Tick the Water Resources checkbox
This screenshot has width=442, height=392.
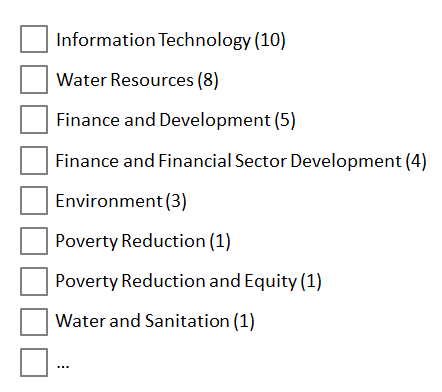pos(34,79)
